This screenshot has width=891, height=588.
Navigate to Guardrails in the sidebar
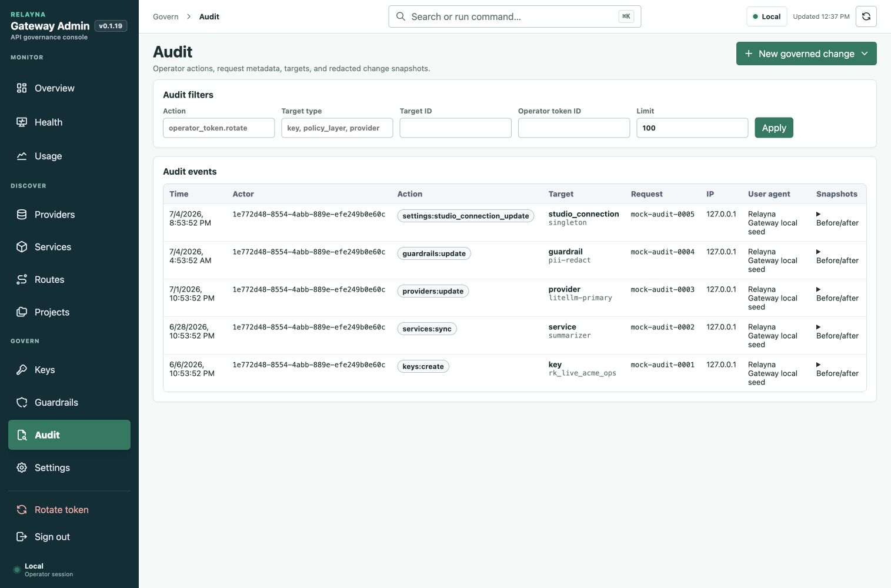[x=69, y=402]
